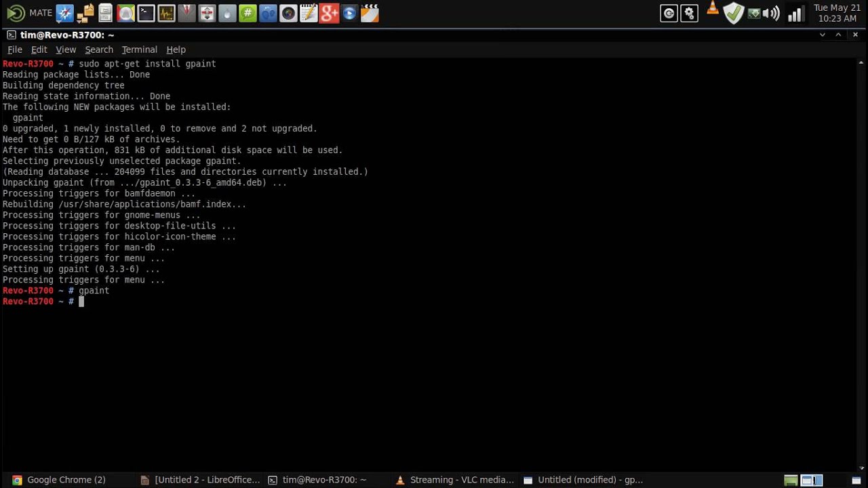
Task: Click the suit and red tie icon
Action: tap(186, 13)
